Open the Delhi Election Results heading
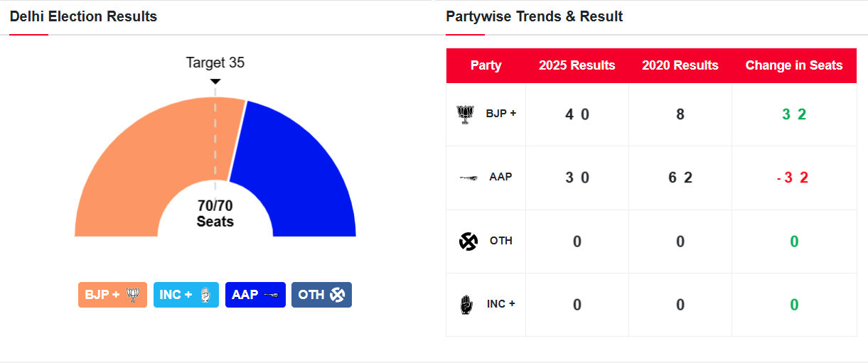Image resolution: width=868 pixels, height=363 pixels. (x=83, y=16)
